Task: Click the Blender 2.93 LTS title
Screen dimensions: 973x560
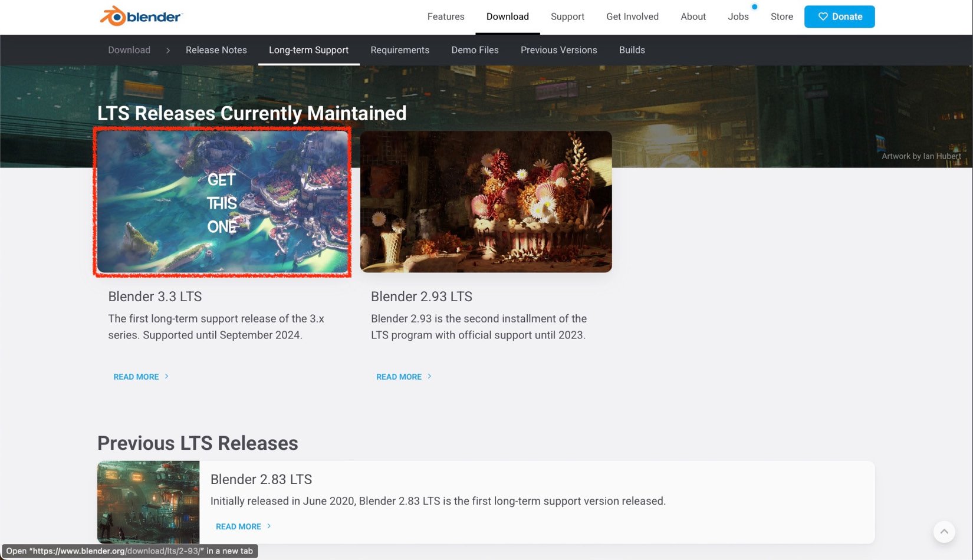Action: click(422, 297)
